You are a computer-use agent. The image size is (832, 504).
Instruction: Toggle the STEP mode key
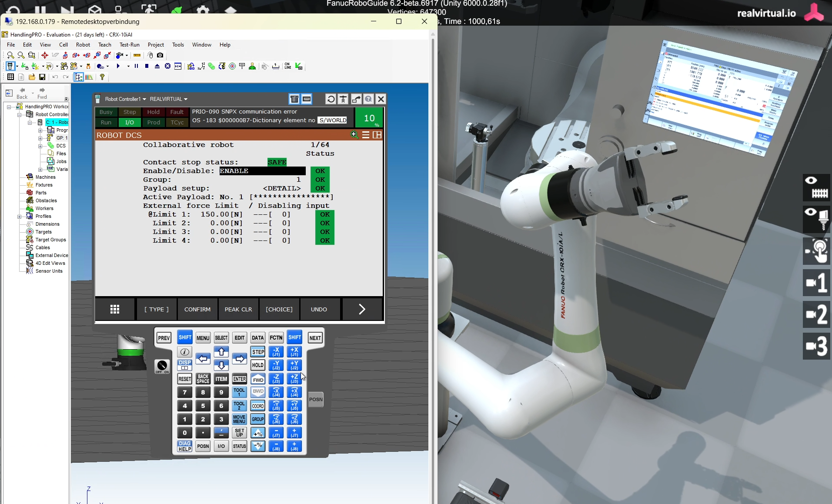tap(258, 352)
